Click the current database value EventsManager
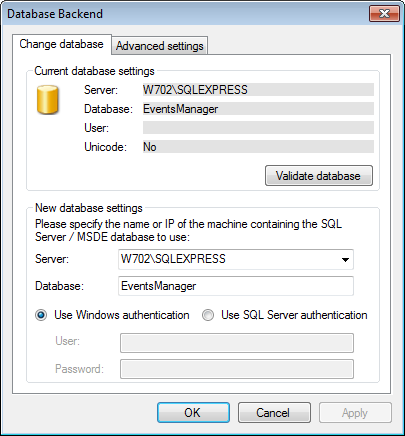This screenshot has height=436, width=405. pos(258,109)
